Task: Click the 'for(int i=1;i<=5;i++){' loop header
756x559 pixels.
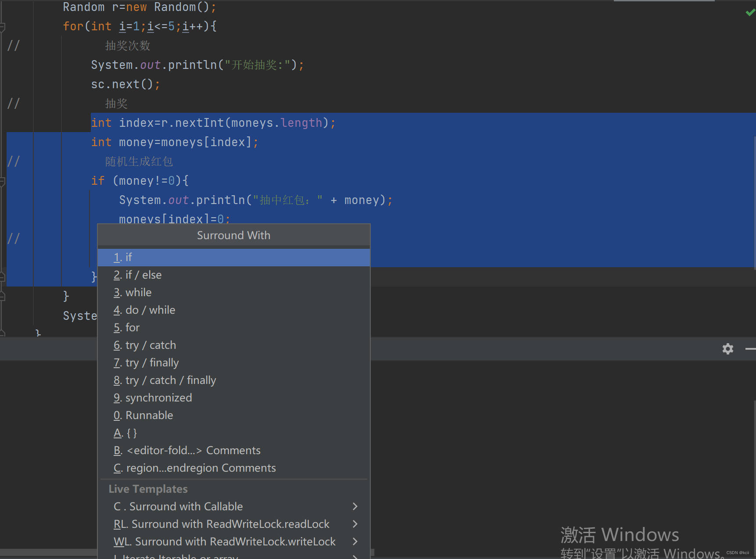Action: click(140, 26)
